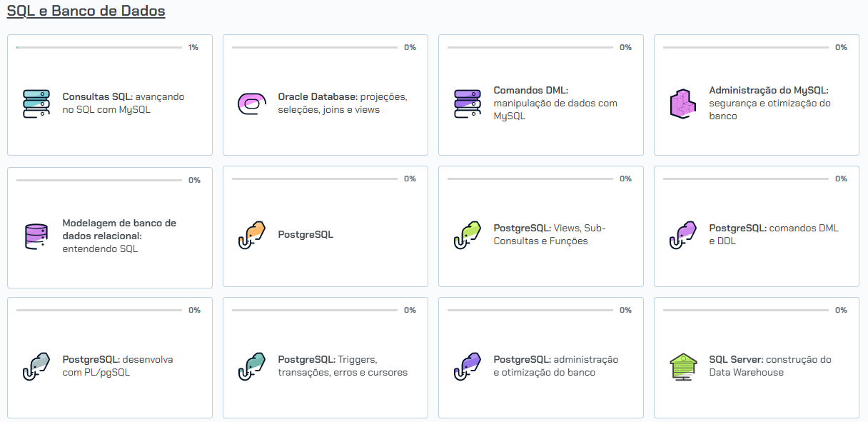Screen dimensions: 868x422
Task: Open Oracle Database: projeções, seleções course title
Action: 342,104
